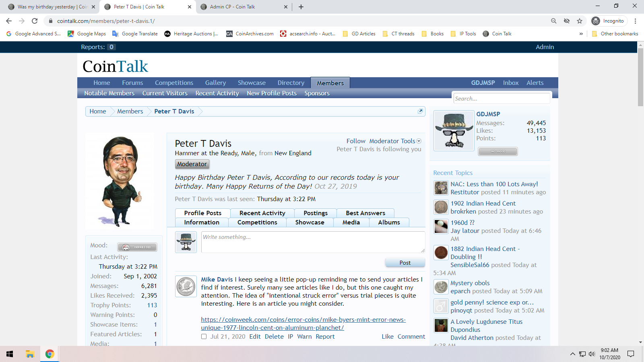Open File Explorer from the taskbar
Viewport: 644px width, 362px height.
(30, 354)
